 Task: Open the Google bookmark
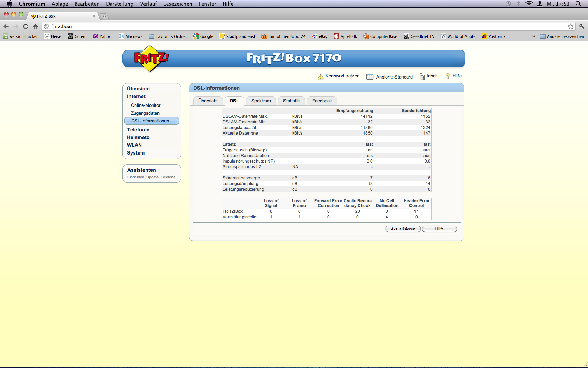point(203,36)
